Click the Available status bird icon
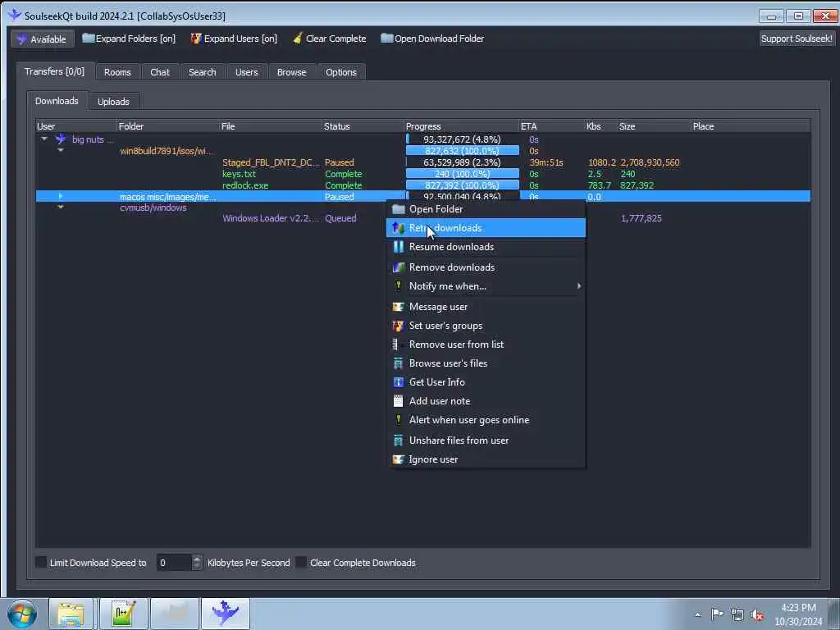The width and height of the screenshot is (840, 630). 21,39
